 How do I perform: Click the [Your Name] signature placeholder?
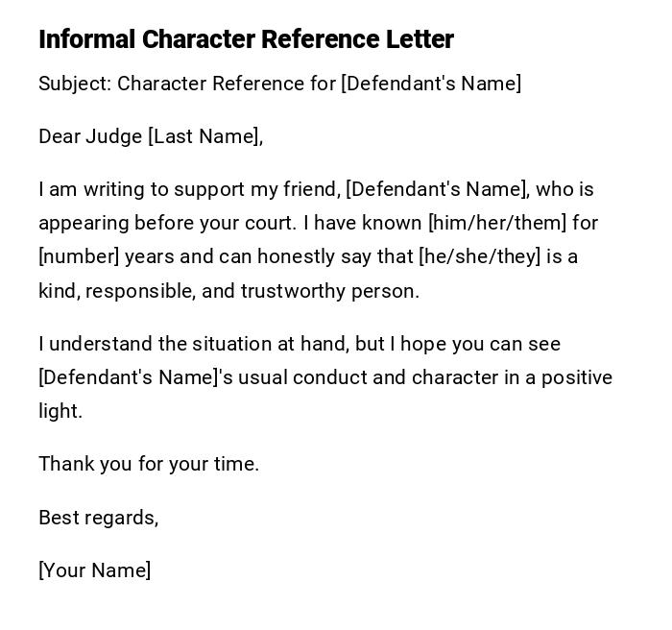click(94, 570)
